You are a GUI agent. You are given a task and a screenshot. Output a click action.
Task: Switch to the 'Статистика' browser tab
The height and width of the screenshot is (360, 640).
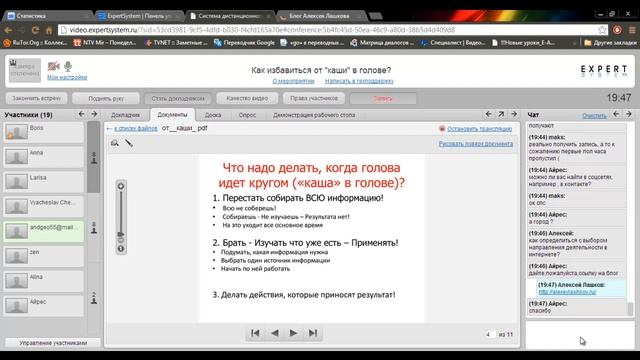tap(48, 16)
